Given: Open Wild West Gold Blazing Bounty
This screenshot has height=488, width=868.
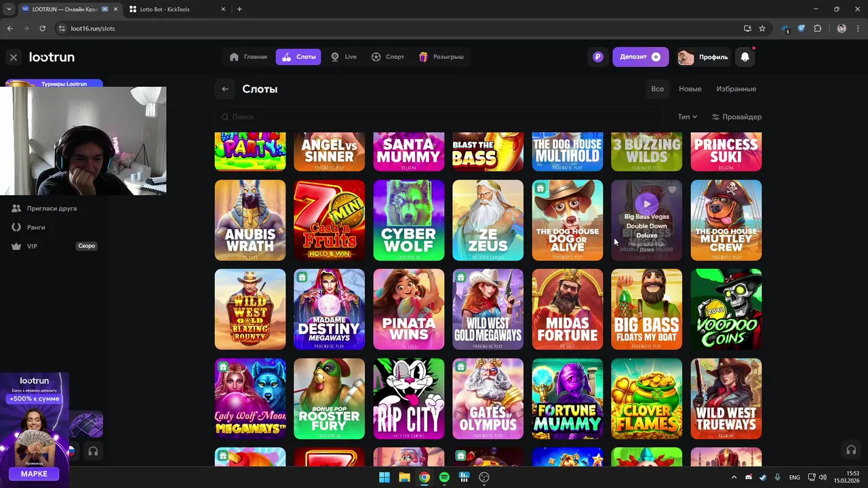Looking at the screenshot, I should point(250,310).
